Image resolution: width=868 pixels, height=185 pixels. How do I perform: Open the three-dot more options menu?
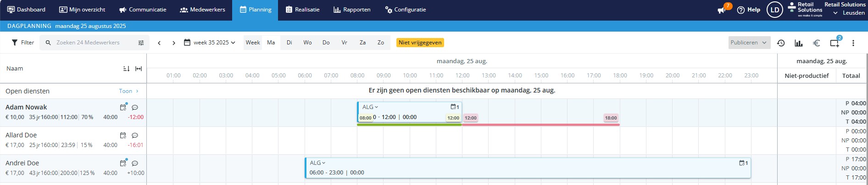pos(853,43)
